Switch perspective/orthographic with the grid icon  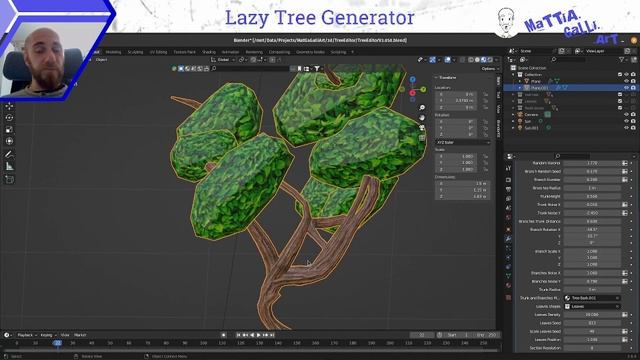click(422, 138)
